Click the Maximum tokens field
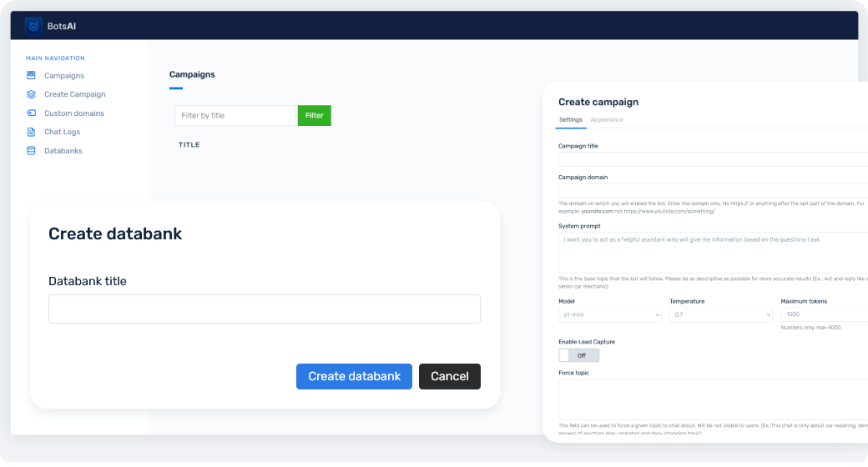Screen dimensions: 868x467 pyautogui.click(x=822, y=314)
